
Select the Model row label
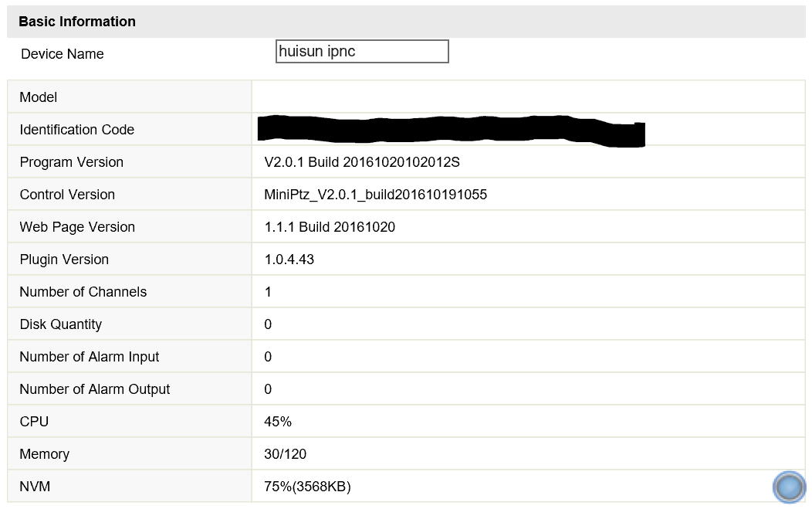(39, 97)
